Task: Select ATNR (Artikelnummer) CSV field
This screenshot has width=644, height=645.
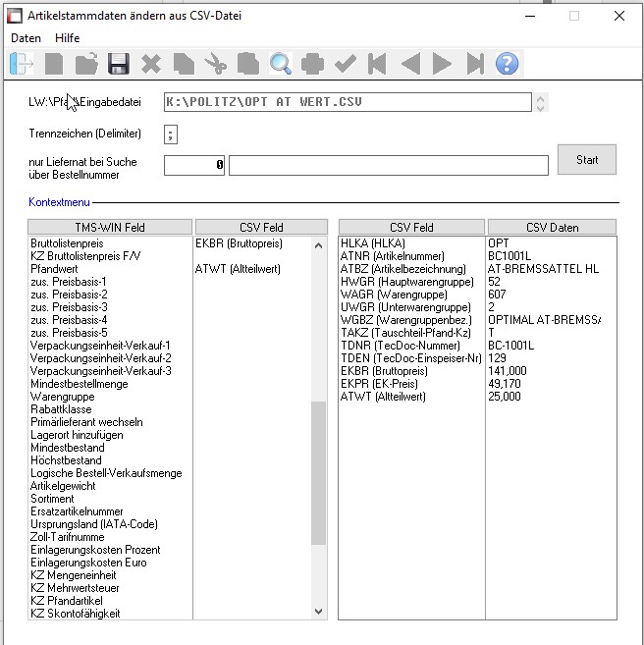Action: 393,256
